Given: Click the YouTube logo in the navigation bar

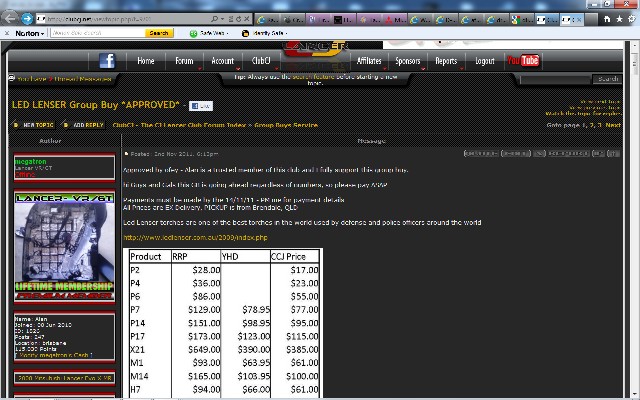Looking at the screenshot, I should (522, 61).
